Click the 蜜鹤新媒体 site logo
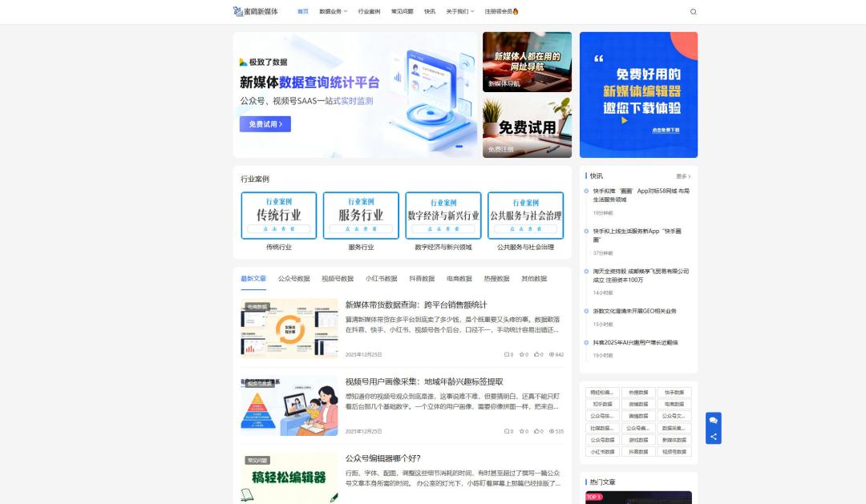The width and height of the screenshot is (866, 504). point(255,11)
